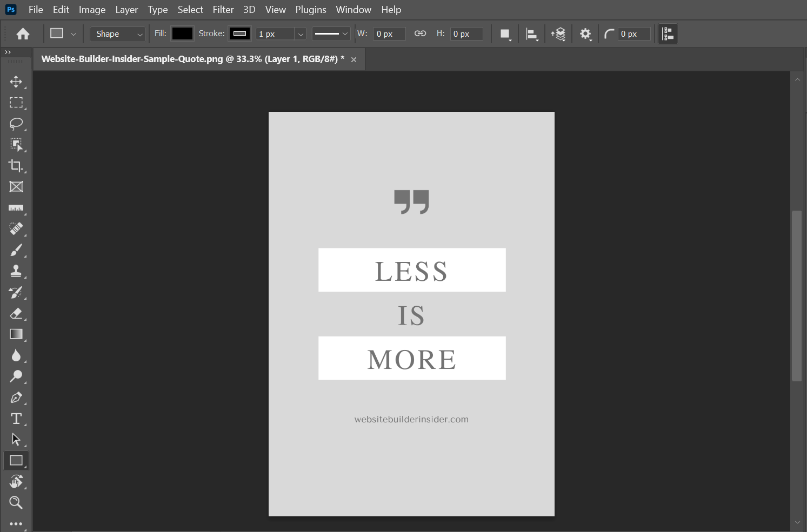Open the stroke line style dropdown
Viewport: 807px width, 532px height.
coord(331,33)
